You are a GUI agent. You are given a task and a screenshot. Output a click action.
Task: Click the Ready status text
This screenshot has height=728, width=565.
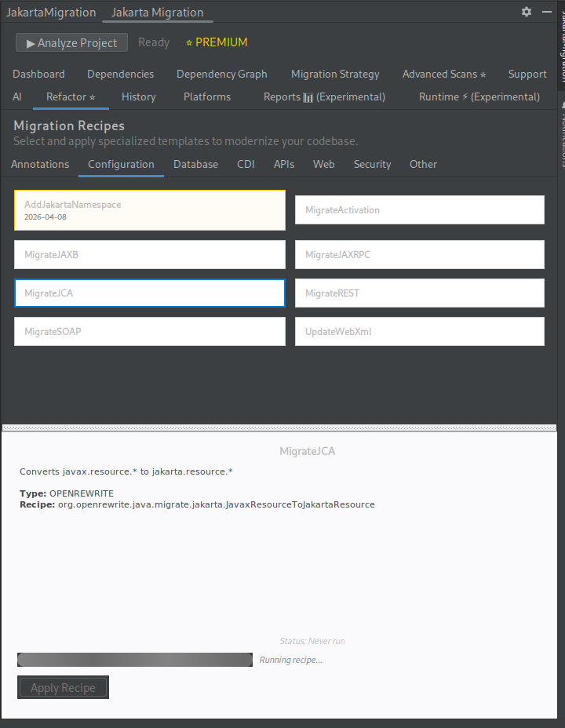pos(154,42)
